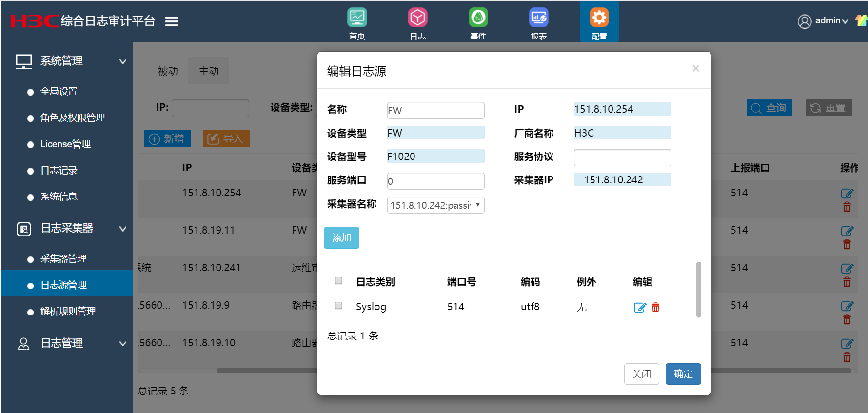Delete the Syslog log category row
This screenshot has height=413, width=868.
click(656, 308)
